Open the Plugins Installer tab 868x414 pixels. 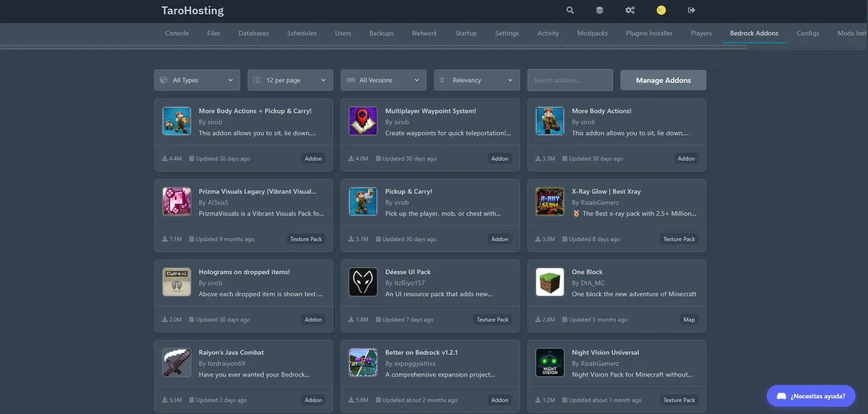(x=649, y=33)
